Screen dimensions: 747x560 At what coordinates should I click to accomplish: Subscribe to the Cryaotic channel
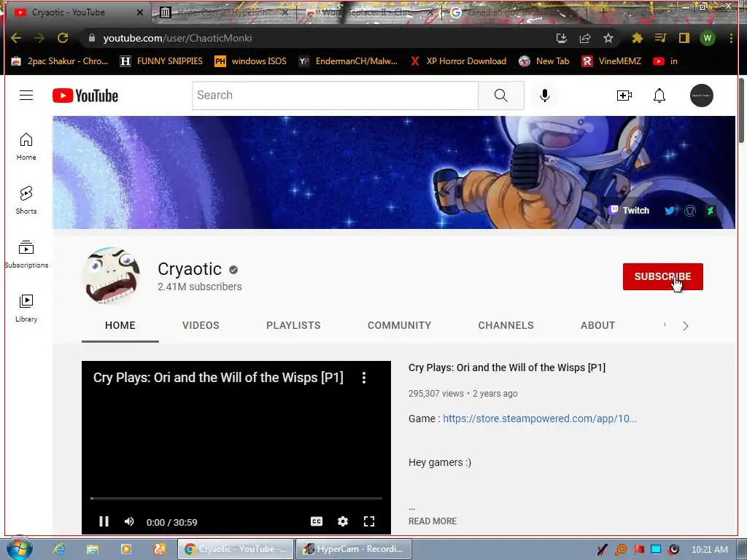tap(662, 276)
